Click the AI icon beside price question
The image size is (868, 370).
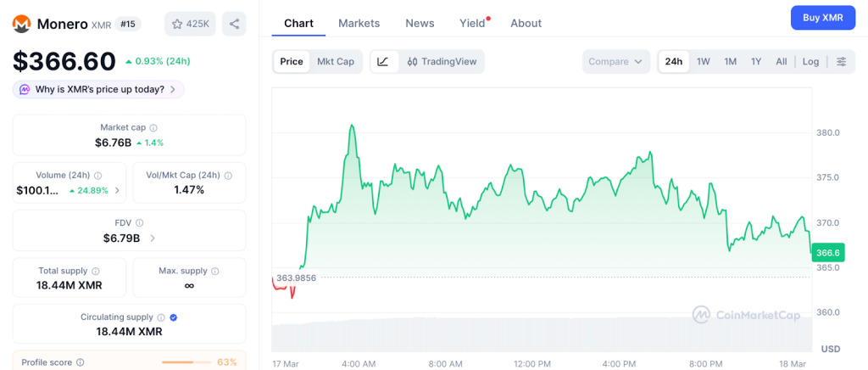(x=25, y=89)
